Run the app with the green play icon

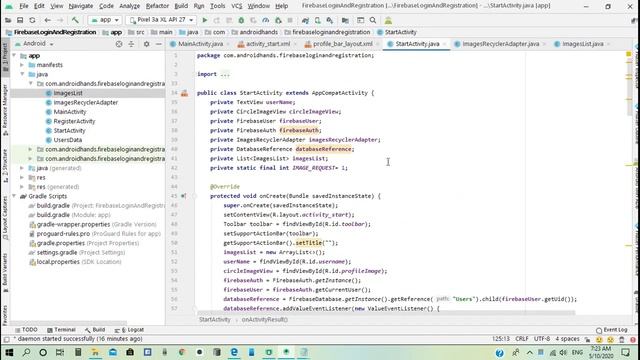coord(205,20)
